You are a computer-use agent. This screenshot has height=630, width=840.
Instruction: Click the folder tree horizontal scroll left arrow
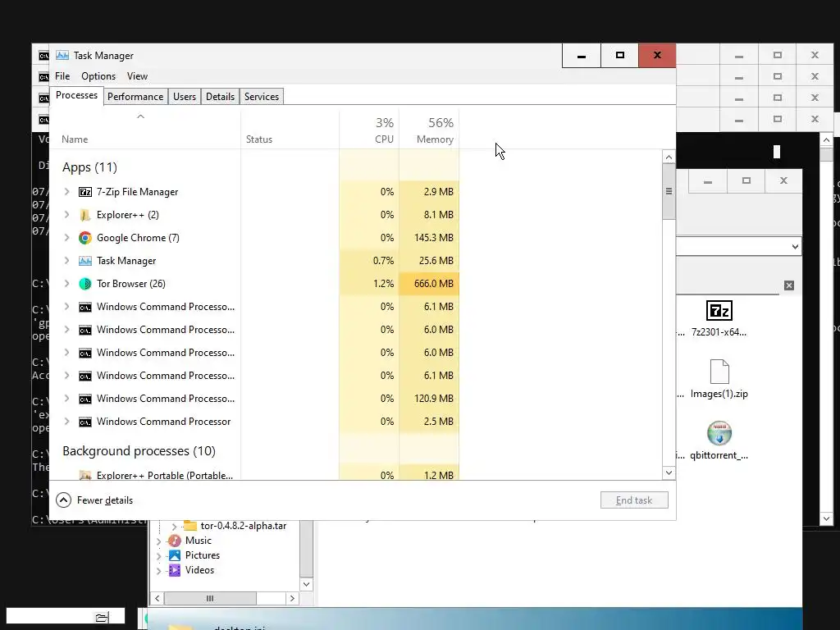point(157,598)
